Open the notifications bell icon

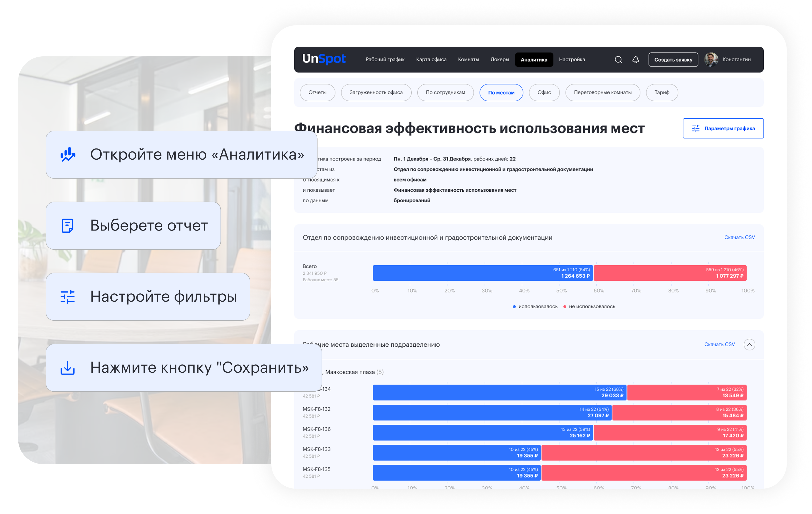coord(635,60)
